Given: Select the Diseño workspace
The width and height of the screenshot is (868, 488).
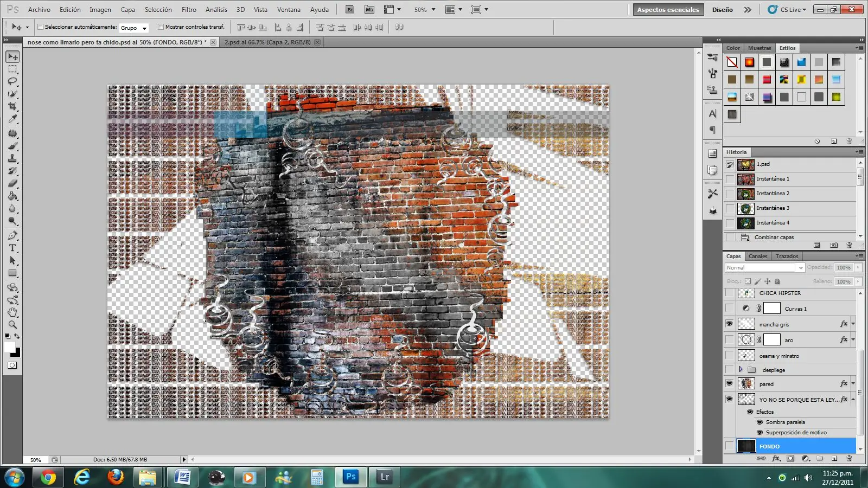Looking at the screenshot, I should (722, 9).
